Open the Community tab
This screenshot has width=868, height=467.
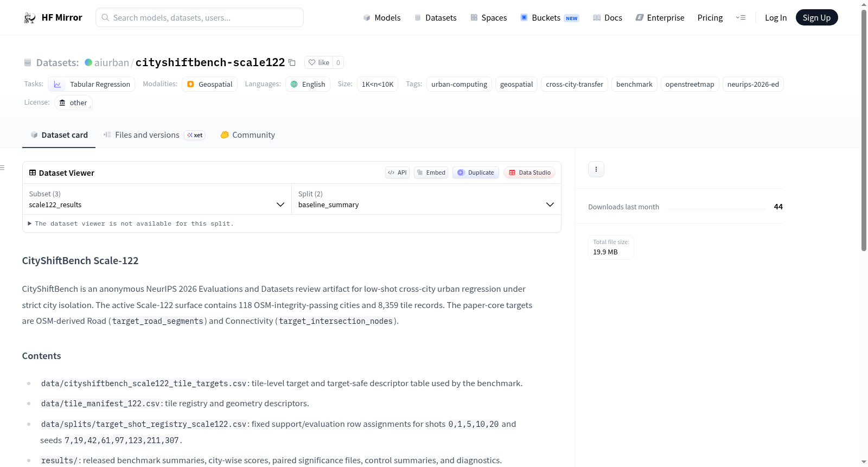tap(247, 135)
